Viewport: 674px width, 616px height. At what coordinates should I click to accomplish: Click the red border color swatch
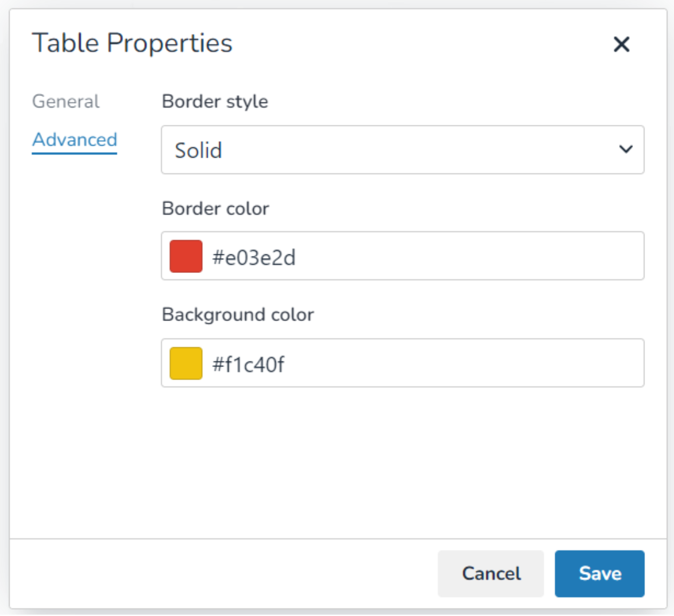pyautogui.click(x=186, y=256)
